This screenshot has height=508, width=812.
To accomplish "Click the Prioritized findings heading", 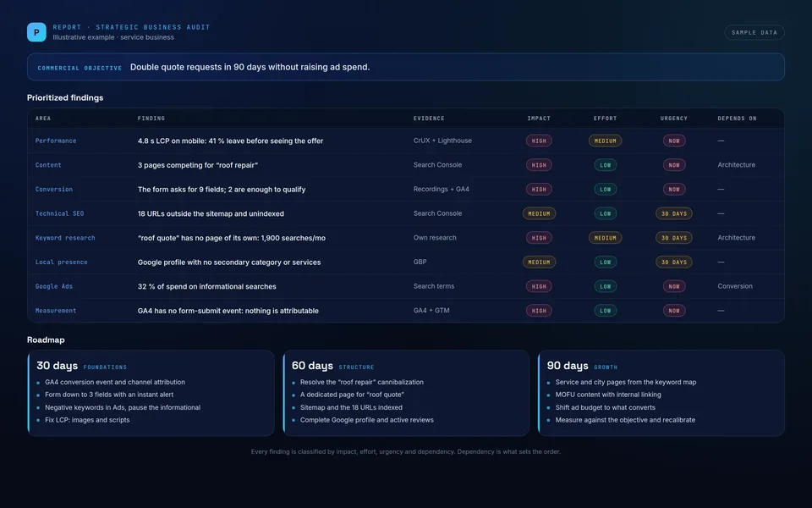I will click(65, 97).
